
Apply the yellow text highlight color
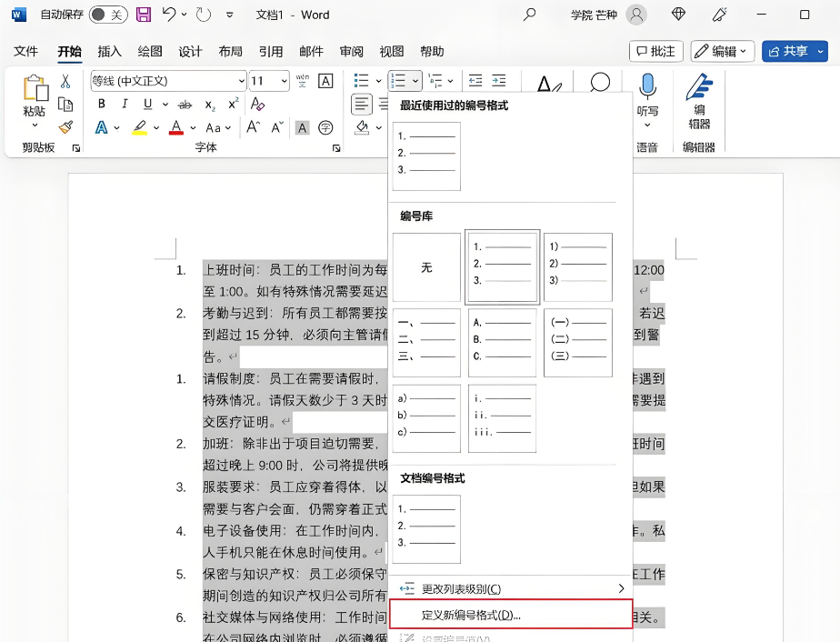click(139, 127)
